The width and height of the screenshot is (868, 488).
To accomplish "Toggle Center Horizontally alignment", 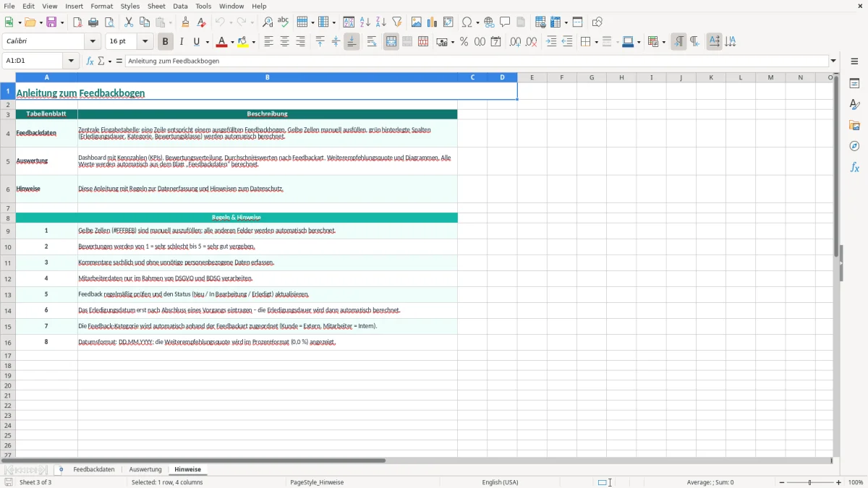I will 284,42.
